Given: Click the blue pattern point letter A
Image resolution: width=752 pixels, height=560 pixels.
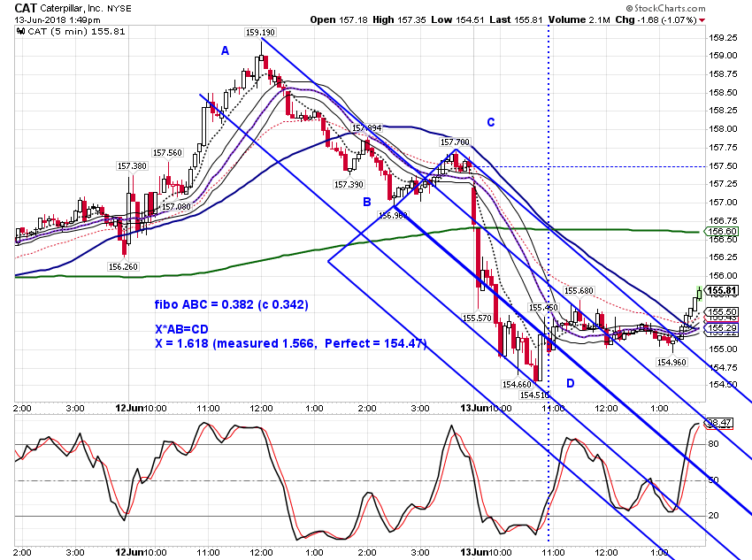Looking at the screenshot, I should click(225, 50).
